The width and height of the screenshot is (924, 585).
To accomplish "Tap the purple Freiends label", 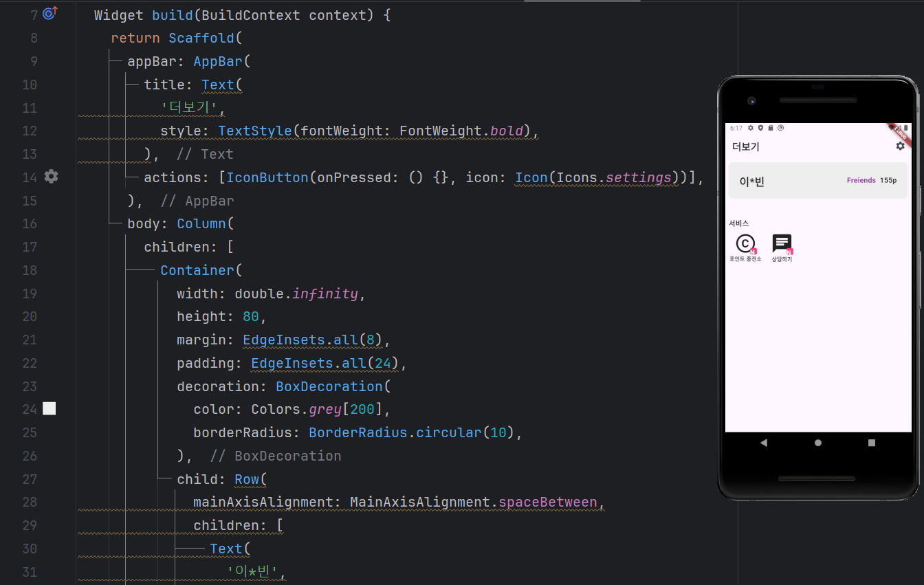I will (861, 181).
